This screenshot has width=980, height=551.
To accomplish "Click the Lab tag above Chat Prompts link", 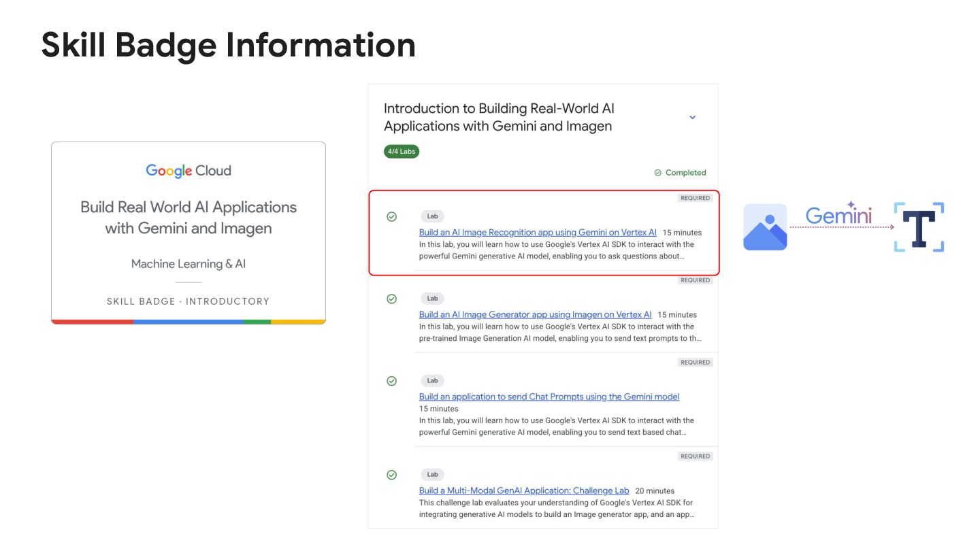I will (432, 381).
